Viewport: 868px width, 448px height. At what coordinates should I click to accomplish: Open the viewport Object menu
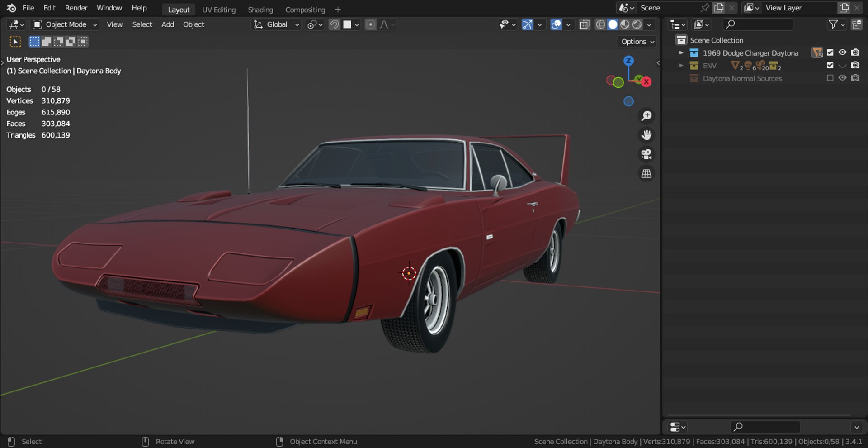[x=193, y=24]
